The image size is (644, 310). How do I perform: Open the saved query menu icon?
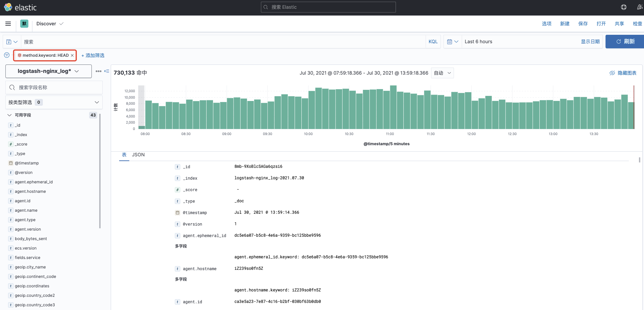12,42
